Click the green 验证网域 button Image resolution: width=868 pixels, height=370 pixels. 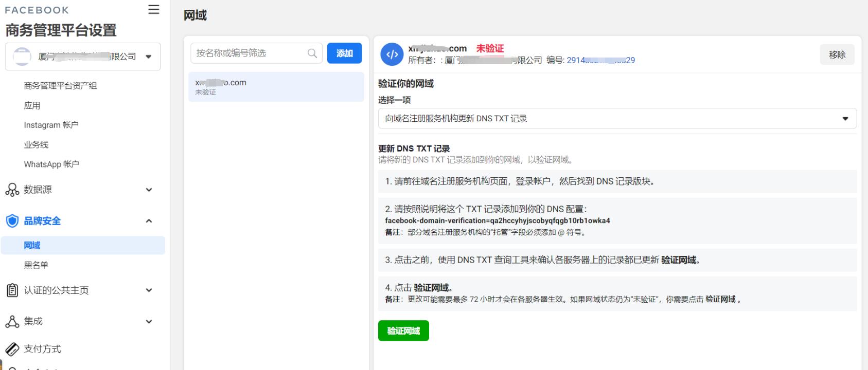pos(403,331)
